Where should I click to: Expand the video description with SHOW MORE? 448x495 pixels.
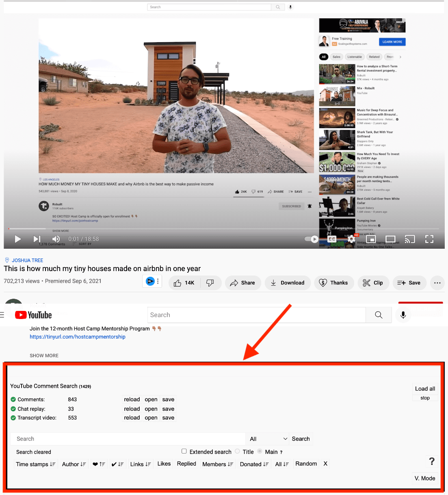(44, 355)
